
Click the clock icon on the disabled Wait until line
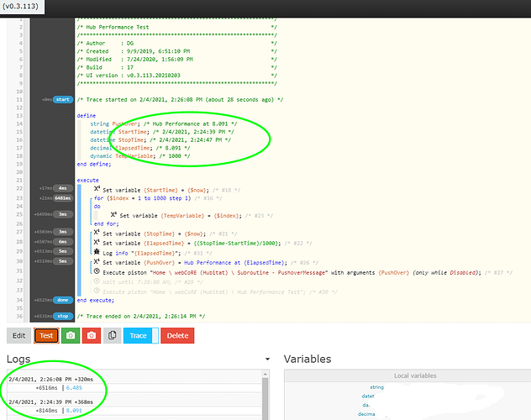click(x=97, y=281)
